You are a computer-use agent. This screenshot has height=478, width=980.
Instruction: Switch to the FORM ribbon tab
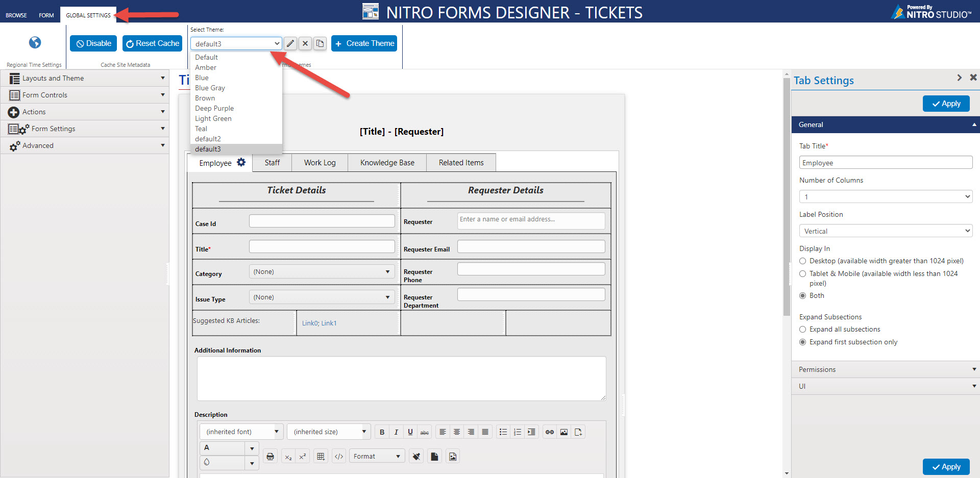coord(46,15)
